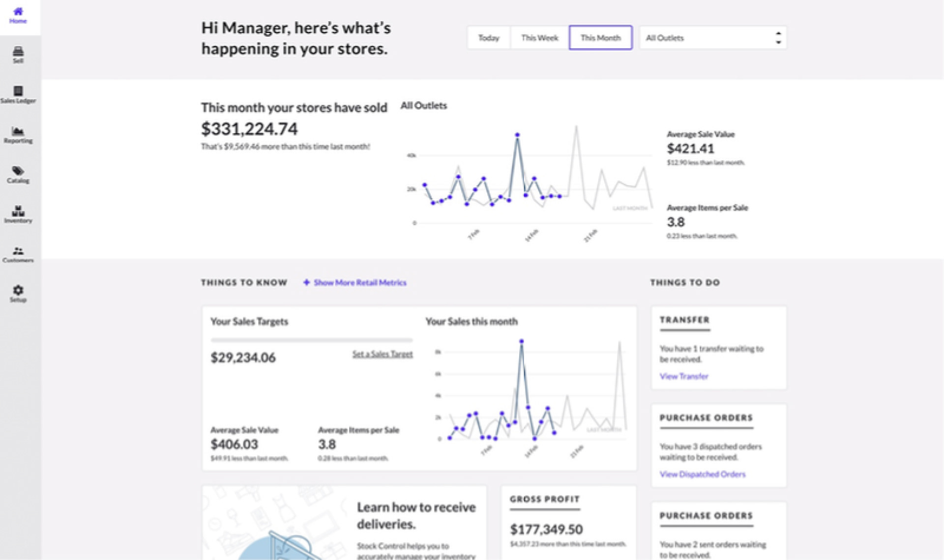This screenshot has height=560, width=944.
Task: Open the All Outlets dropdown
Action: pyautogui.click(x=713, y=38)
